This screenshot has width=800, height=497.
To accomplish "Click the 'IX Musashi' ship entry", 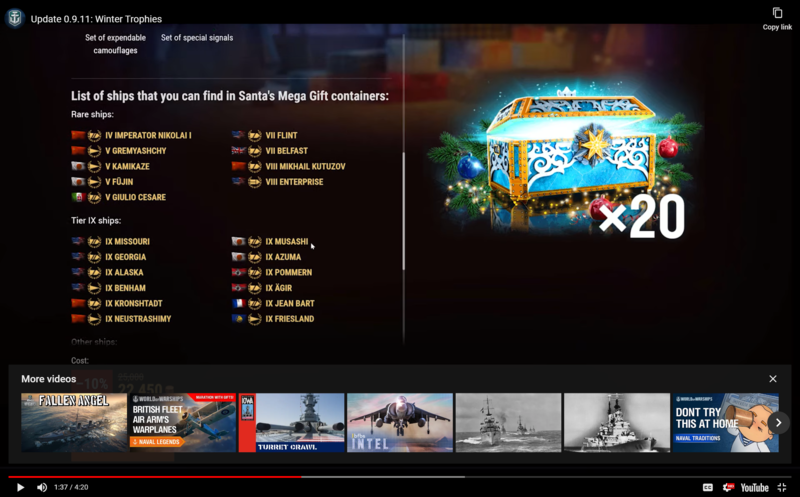I will pos(270,241).
